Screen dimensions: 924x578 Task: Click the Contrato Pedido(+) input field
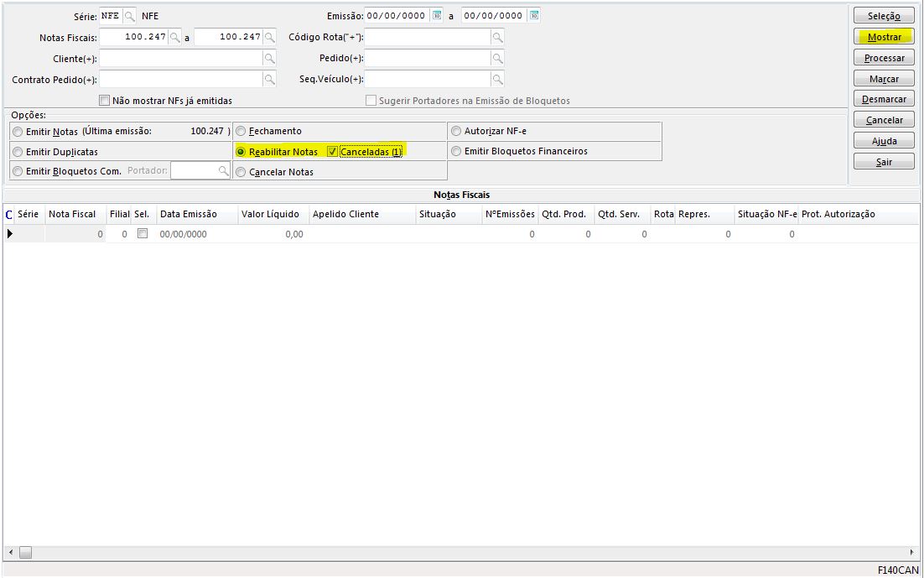pyautogui.click(x=181, y=80)
